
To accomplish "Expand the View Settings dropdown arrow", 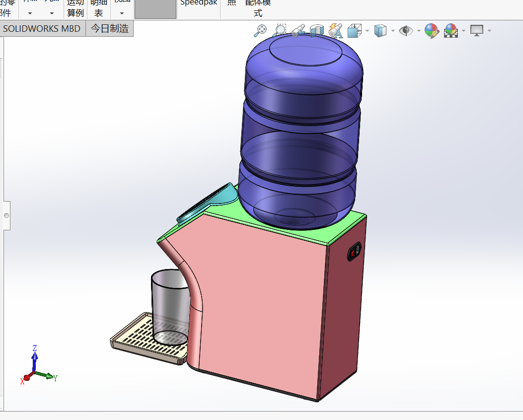I will coord(489,31).
